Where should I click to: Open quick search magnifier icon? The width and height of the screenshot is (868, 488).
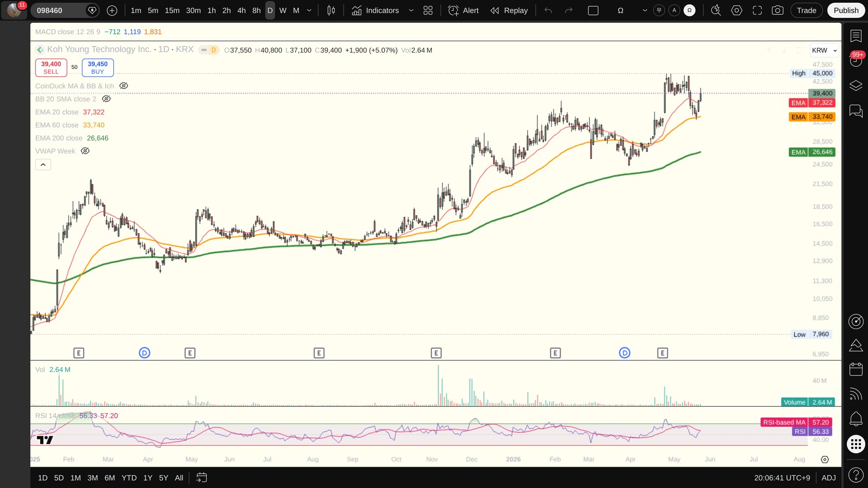716,10
